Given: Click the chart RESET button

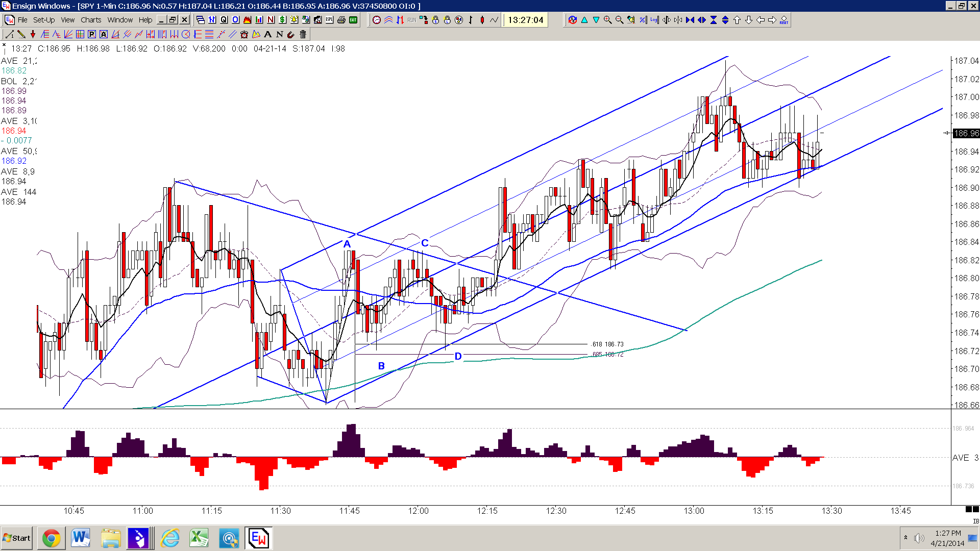Looking at the screenshot, I should pos(783,20).
